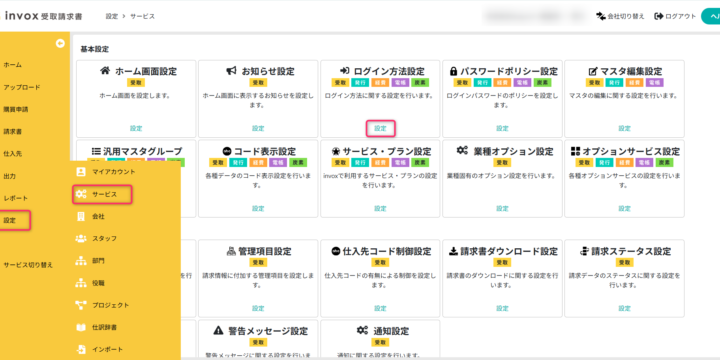
Task: Click the 設定 link under ログイン方法設定
Action: (x=380, y=129)
